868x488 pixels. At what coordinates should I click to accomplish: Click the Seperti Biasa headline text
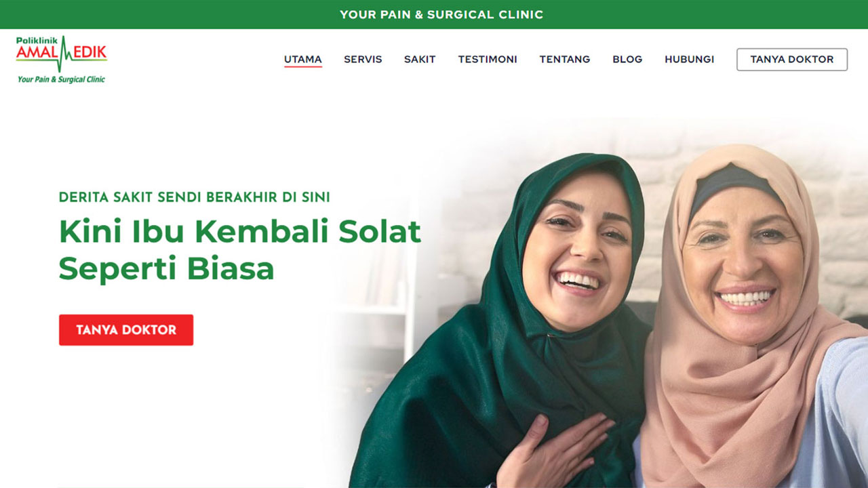click(x=167, y=269)
